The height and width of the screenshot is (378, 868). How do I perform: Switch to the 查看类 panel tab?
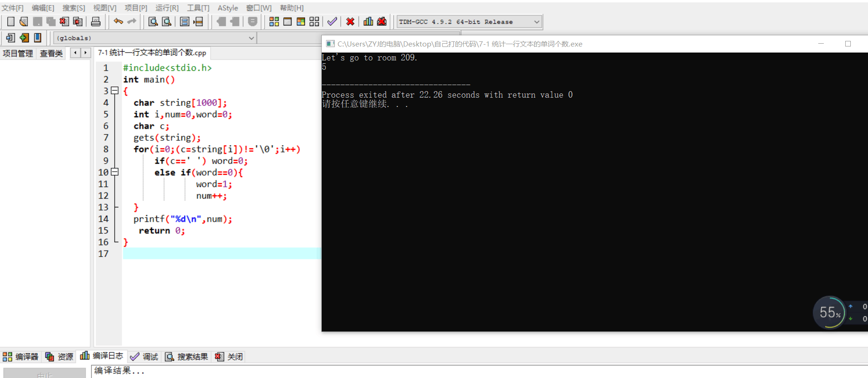51,53
